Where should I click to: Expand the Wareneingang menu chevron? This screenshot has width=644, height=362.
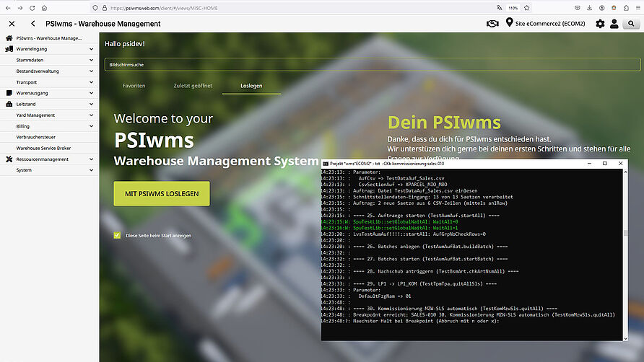91,49
